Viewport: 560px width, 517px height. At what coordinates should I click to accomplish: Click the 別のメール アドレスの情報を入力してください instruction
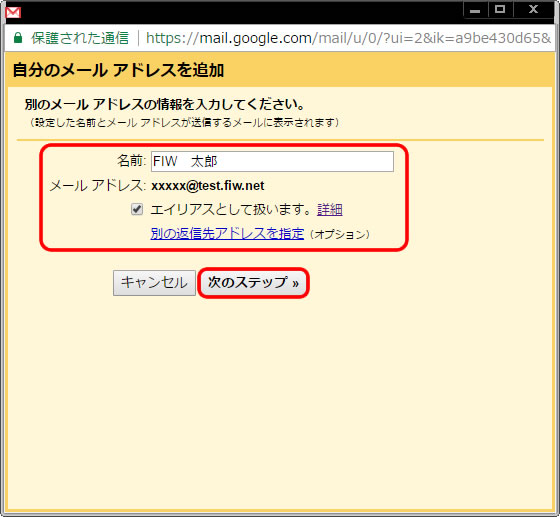pyautogui.click(x=165, y=105)
